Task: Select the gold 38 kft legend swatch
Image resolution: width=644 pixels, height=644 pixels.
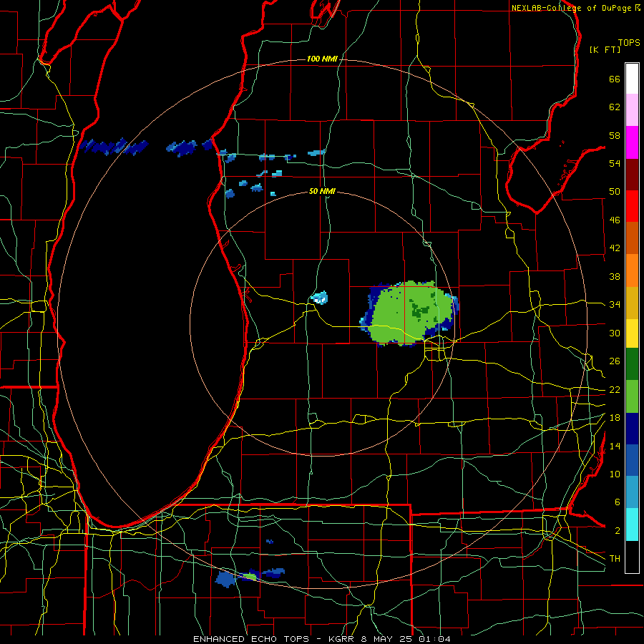Action: pyautogui.click(x=632, y=303)
